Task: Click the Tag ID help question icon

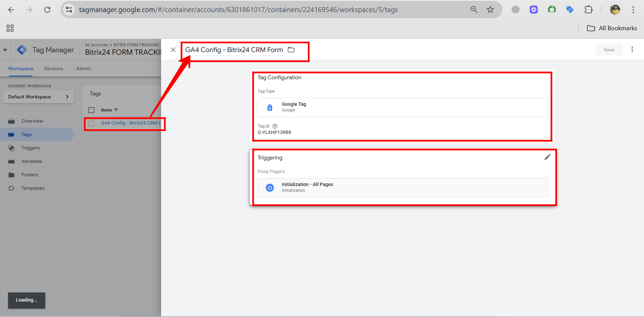Action: point(275,126)
